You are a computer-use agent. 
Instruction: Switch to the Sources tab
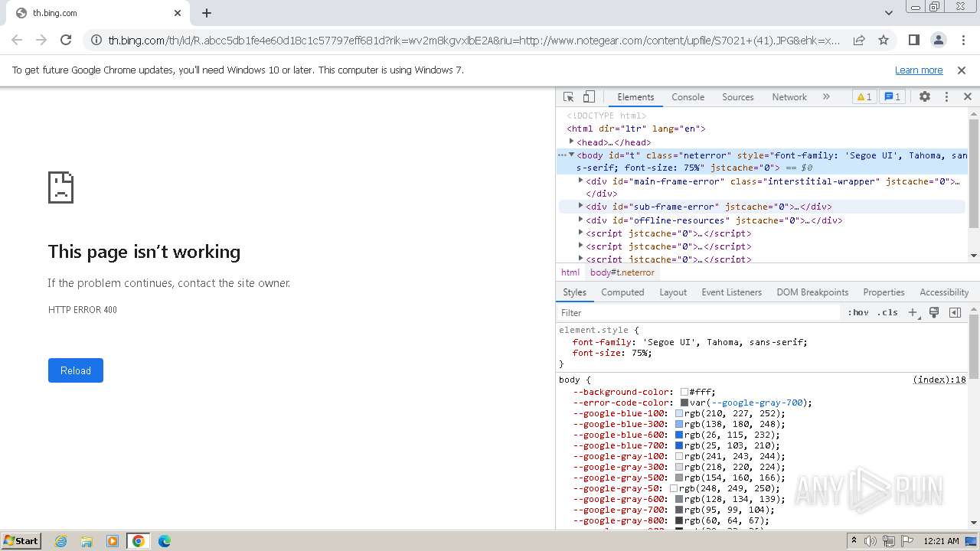pyautogui.click(x=738, y=97)
